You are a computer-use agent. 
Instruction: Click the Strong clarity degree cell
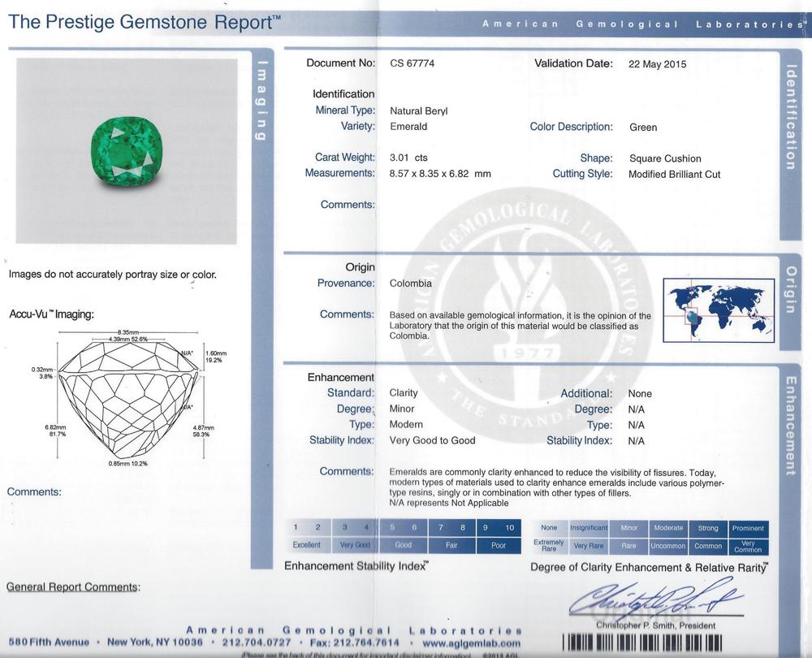708,528
